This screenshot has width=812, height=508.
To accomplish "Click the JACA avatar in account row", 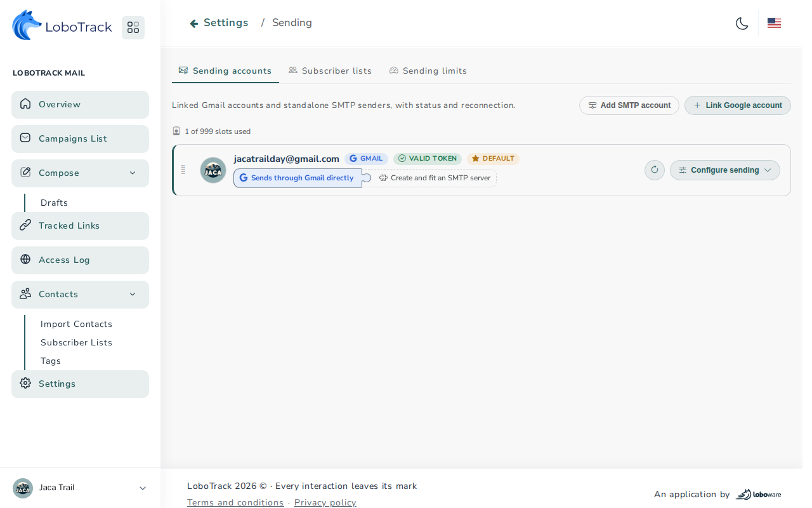I will coord(213,170).
